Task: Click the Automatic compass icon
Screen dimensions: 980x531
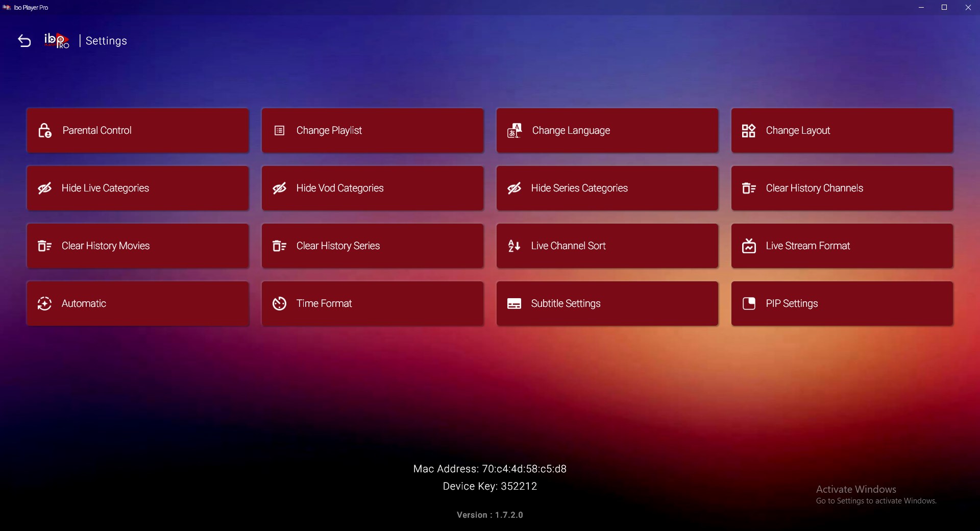Action: pyautogui.click(x=44, y=303)
